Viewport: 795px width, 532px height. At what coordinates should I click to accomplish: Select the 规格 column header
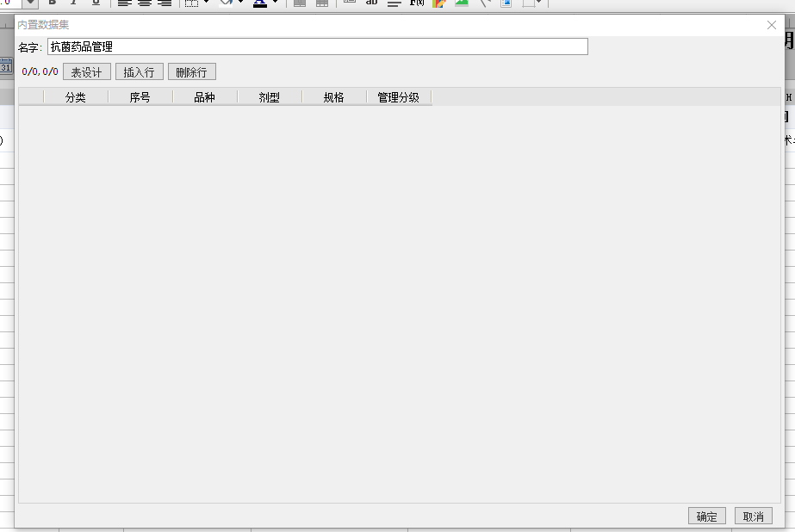[334, 97]
